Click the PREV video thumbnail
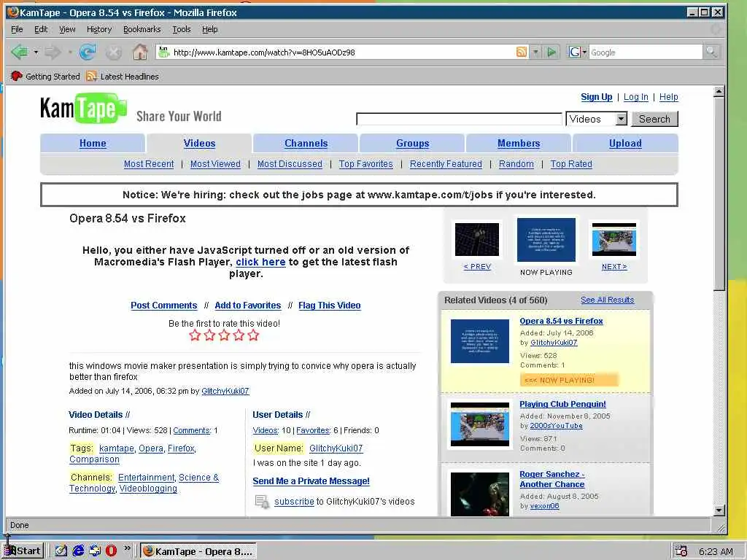This screenshot has width=747, height=560. pos(477,239)
